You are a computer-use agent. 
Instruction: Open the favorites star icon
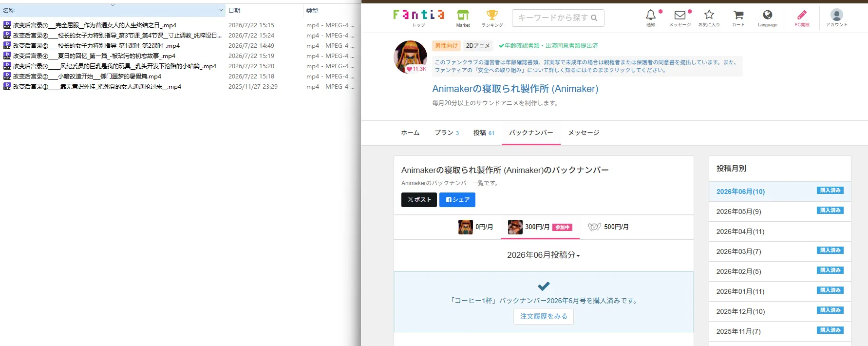click(x=709, y=15)
